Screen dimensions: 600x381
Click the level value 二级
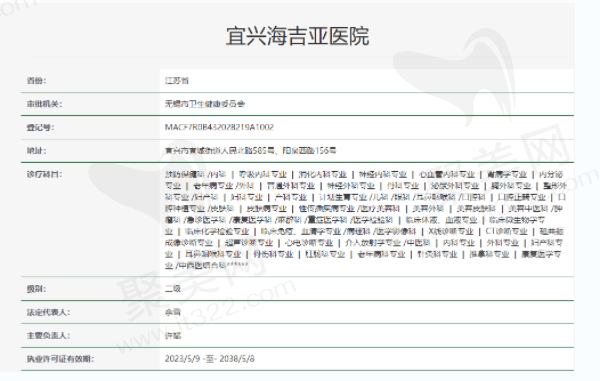point(173,289)
